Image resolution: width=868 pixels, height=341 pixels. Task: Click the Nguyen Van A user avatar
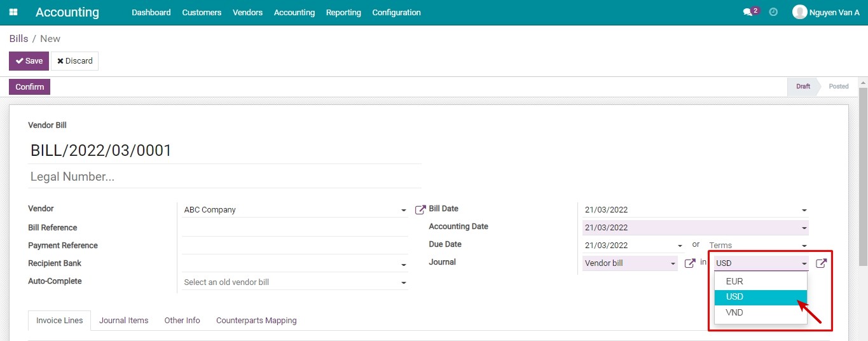point(799,12)
